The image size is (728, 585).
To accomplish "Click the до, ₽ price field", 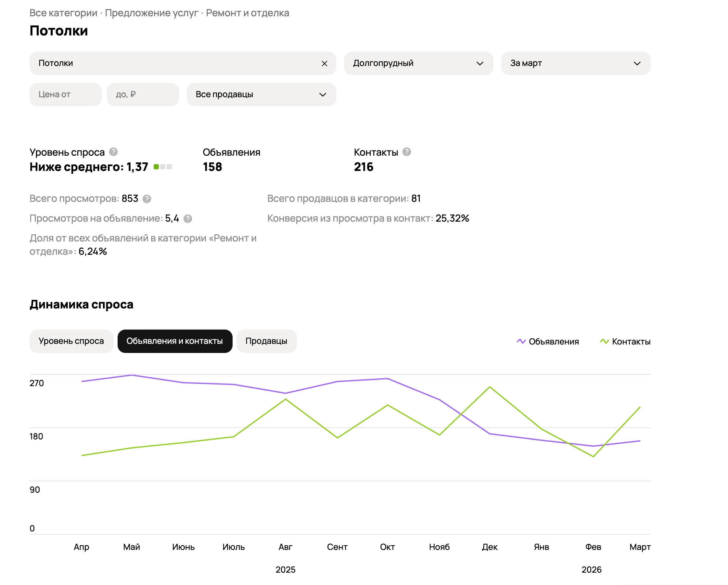I will pos(143,95).
